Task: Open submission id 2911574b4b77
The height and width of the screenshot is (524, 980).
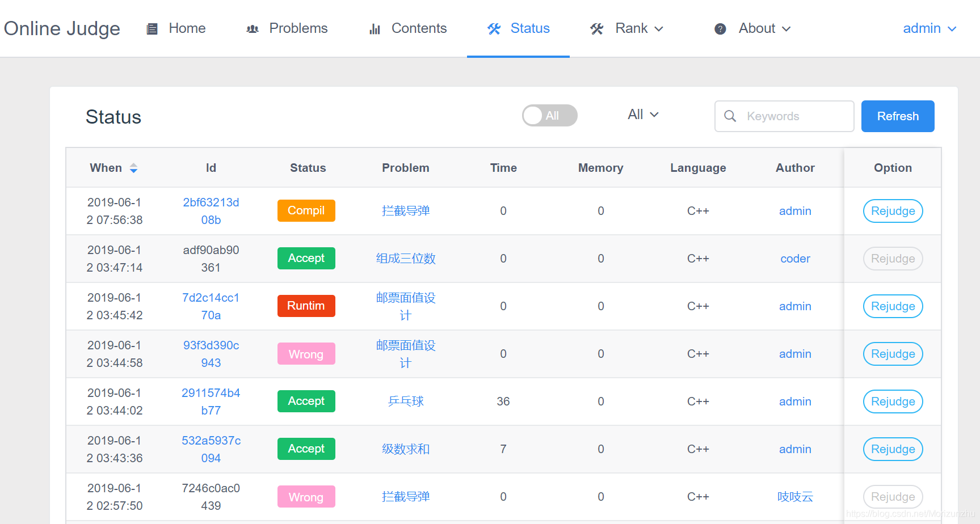Action: [211, 402]
